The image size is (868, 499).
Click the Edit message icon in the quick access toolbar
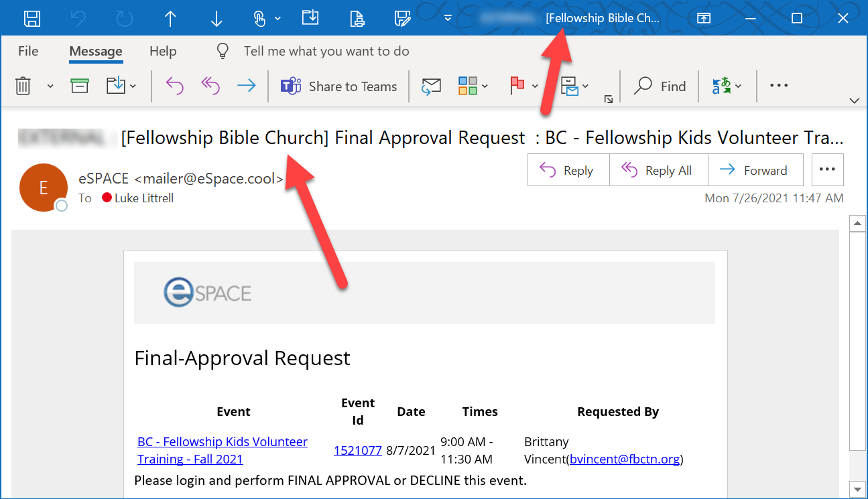click(x=402, y=19)
